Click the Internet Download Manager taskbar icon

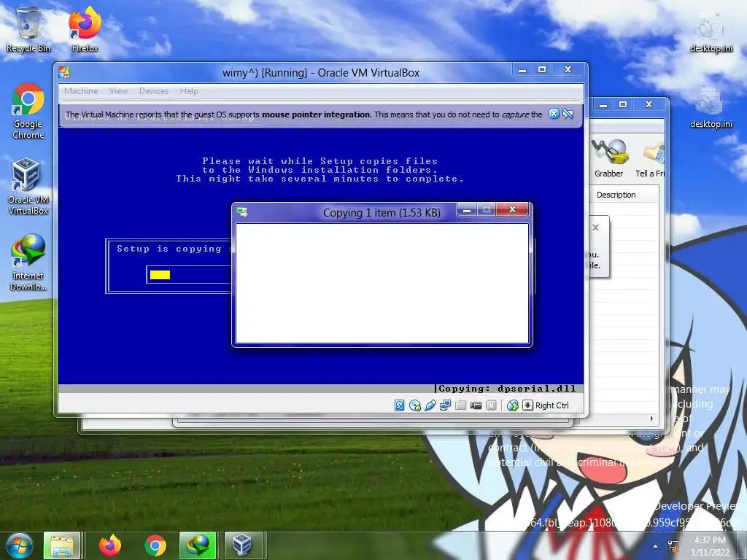197,545
